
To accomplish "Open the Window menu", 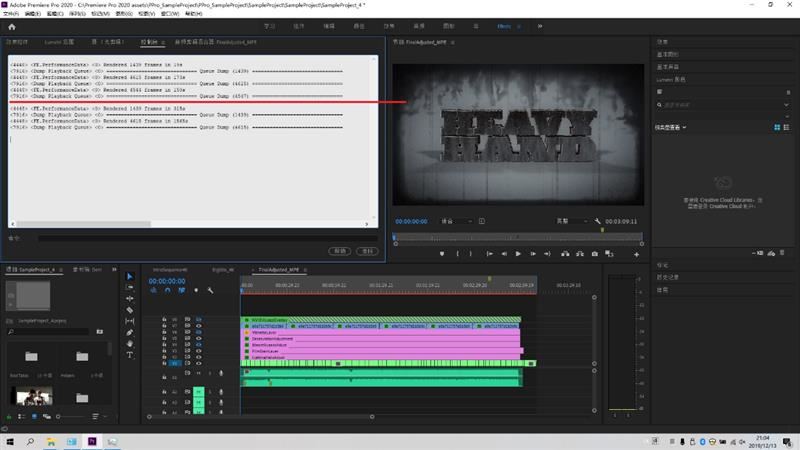I will pyautogui.click(x=170, y=14).
